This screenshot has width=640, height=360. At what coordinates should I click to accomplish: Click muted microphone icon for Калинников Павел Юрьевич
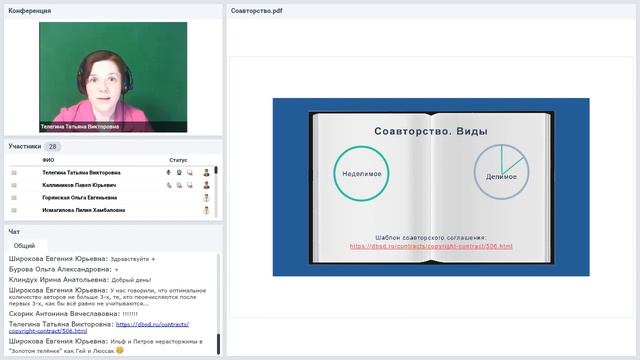(x=169, y=185)
